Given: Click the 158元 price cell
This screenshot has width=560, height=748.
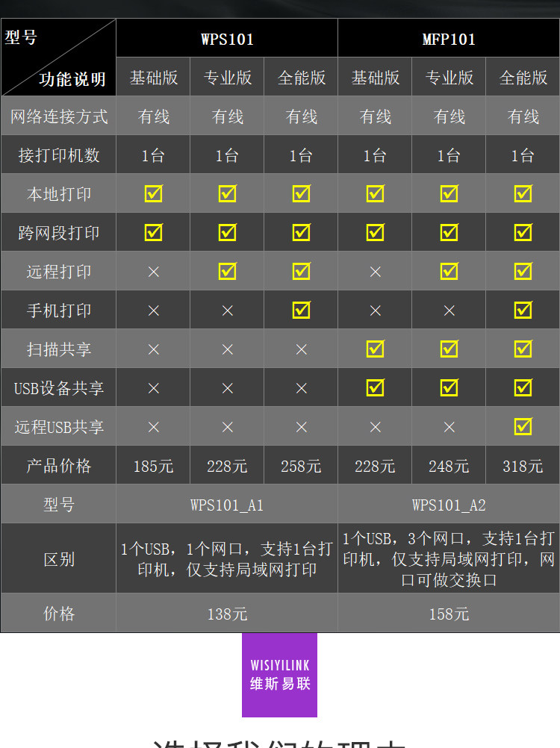Looking at the screenshot, I should coord(449,614).
